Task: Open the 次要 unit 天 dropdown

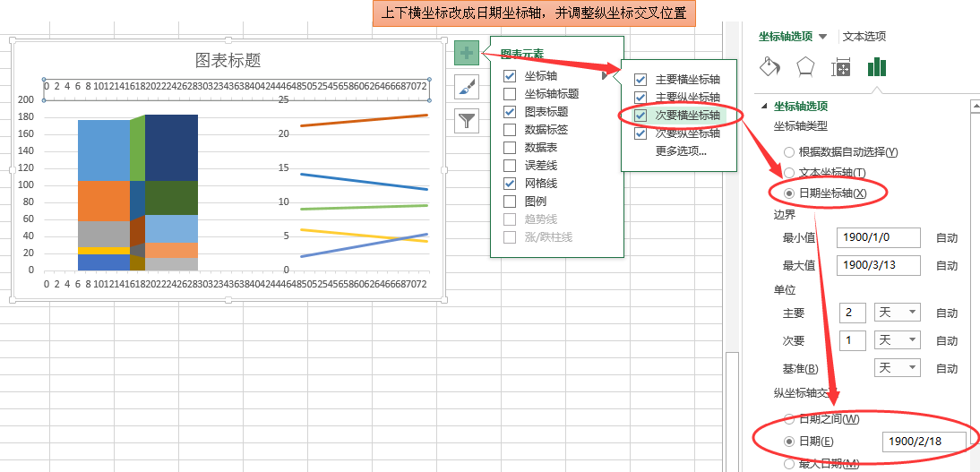Action: pos(897,340)
